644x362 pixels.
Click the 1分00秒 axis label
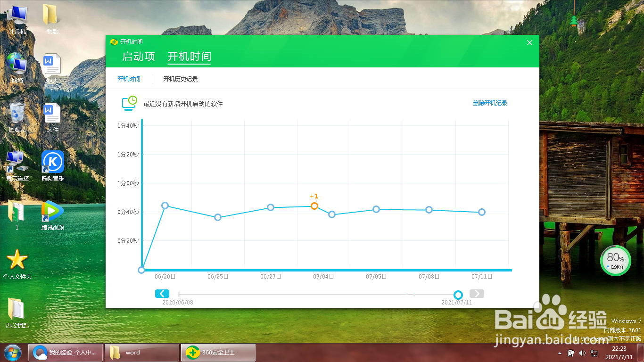point(128,183)
